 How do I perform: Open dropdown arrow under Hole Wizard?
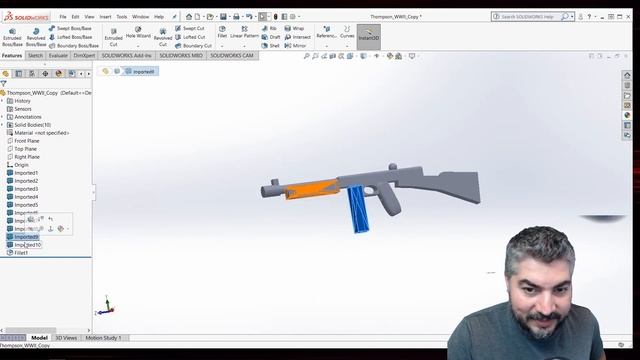(138, 46)
